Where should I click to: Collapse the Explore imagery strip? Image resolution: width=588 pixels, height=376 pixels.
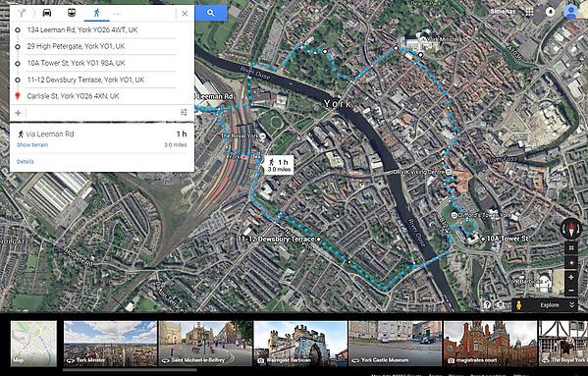[571, 304]
